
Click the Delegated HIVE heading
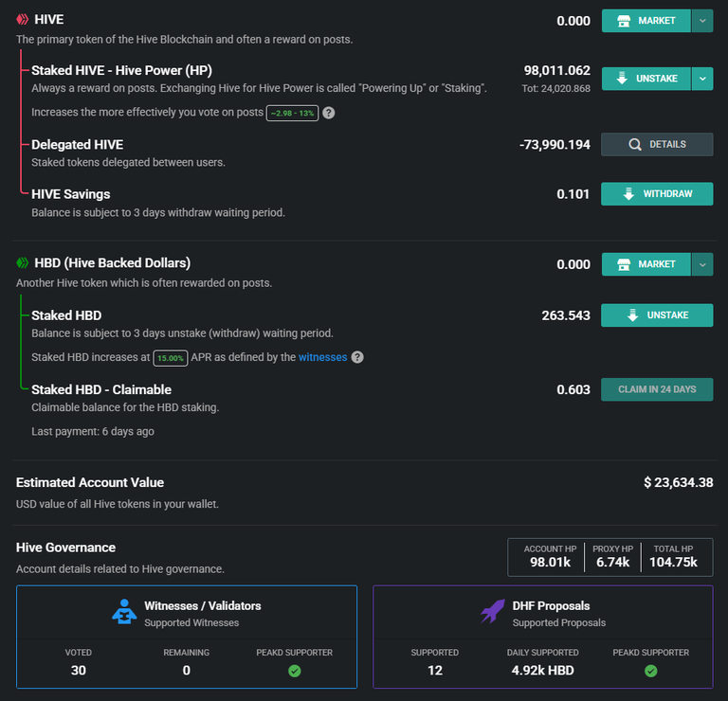click(x=77, y=145)
